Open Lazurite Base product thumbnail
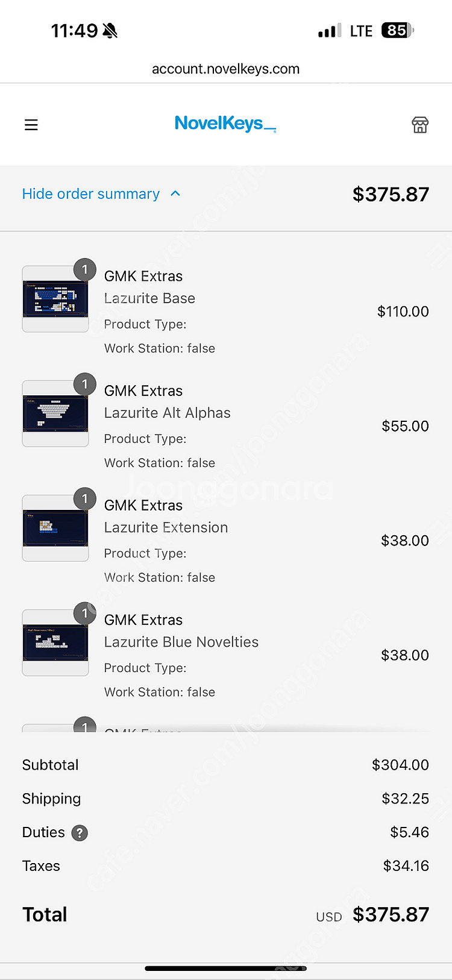 [x=55, y=299]
